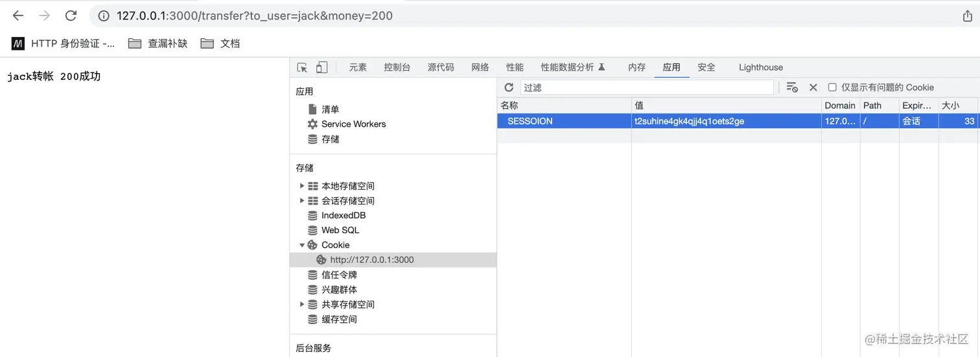Screen dimensions: 980x357
Task: Reload the page with the refresh icon
Action: pyautogui.click(x=71, y=16)
